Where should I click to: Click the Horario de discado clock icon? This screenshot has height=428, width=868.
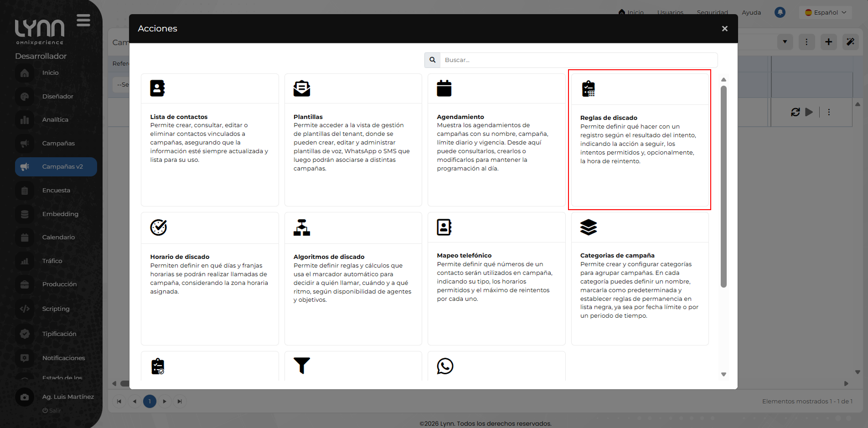(159, 227)
